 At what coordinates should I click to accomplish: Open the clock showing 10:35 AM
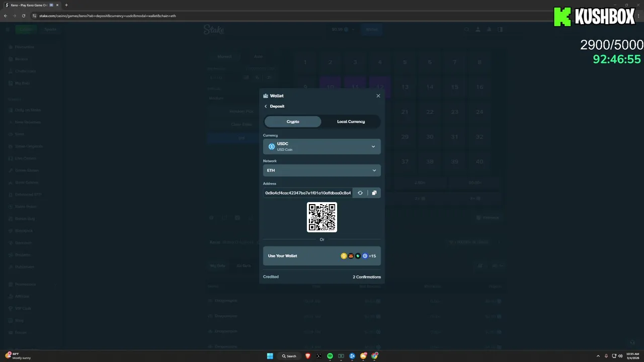(x=633, y=356)
